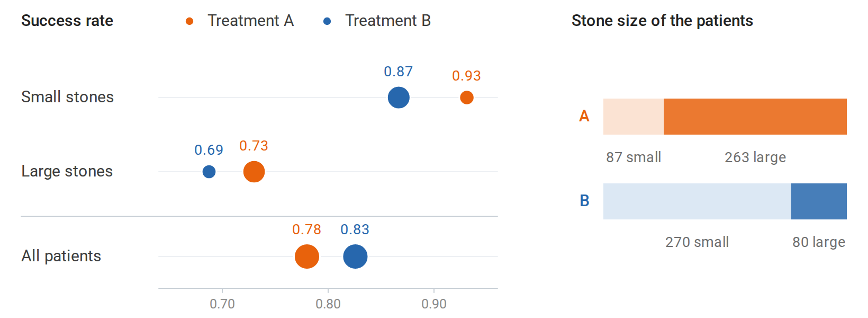
Task: Click the blue 0.69 large stones dot
Action: [x=209, y=172]
